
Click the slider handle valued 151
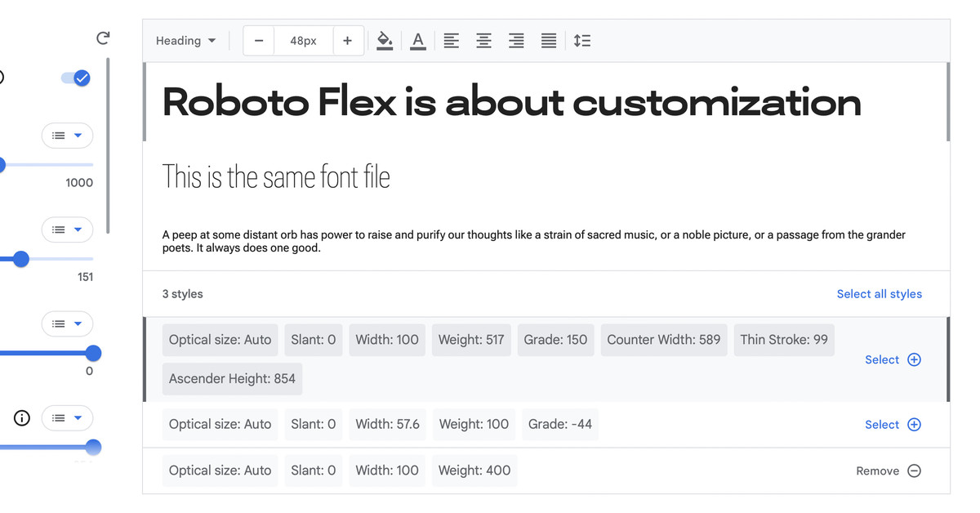coord(21,259)
